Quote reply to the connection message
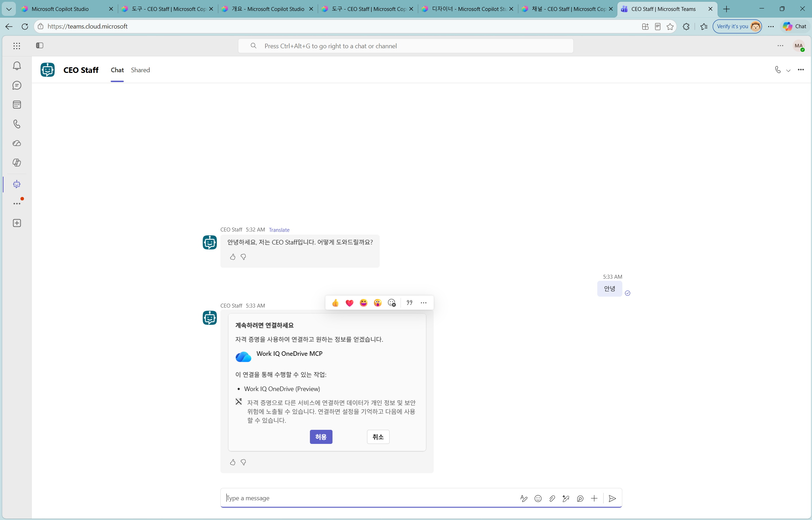Viewport: 812px width, 520px height. (x=409, y=303)
